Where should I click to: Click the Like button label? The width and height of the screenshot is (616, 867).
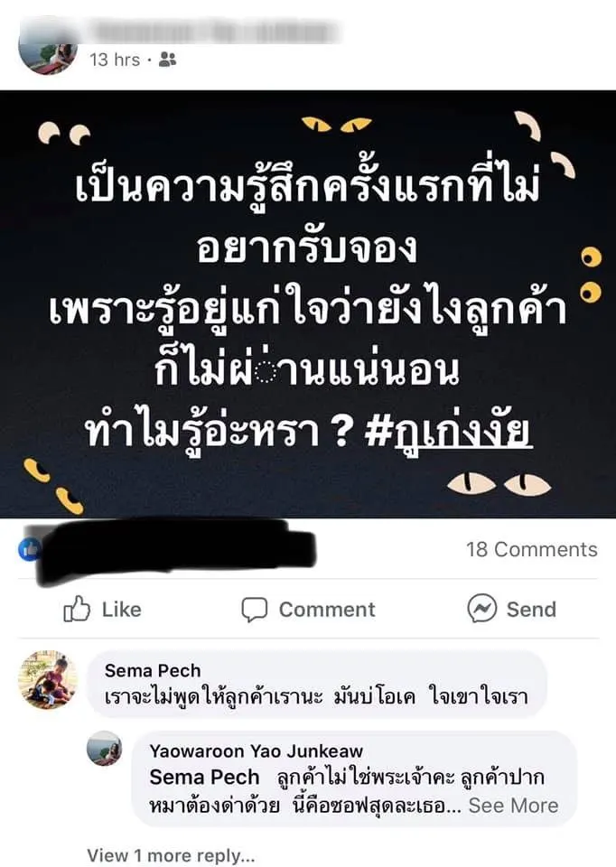coord(122,610)
